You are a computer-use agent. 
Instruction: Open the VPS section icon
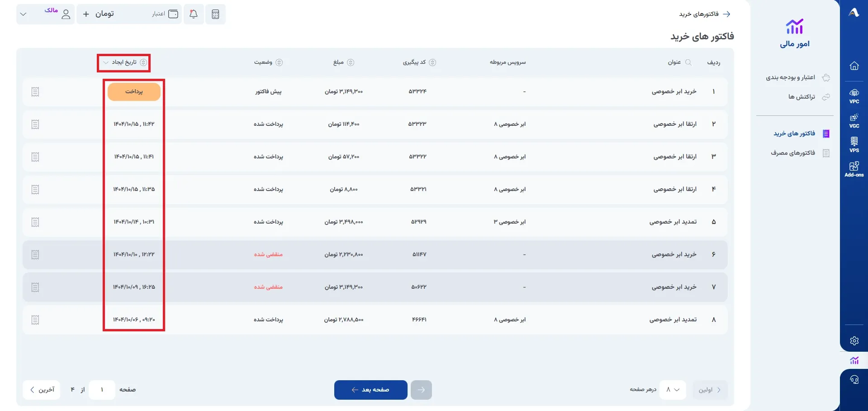tap(854, 145)
